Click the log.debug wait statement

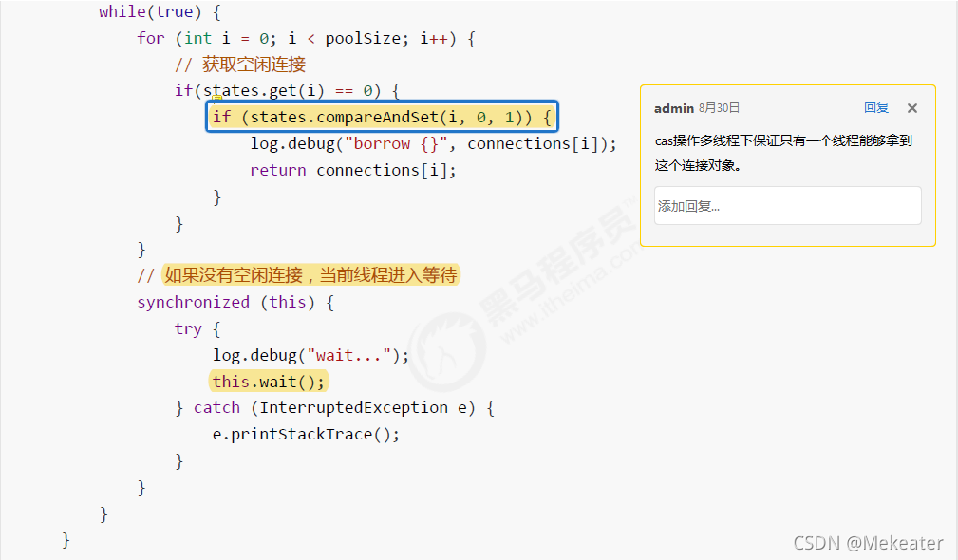point(311,355)
